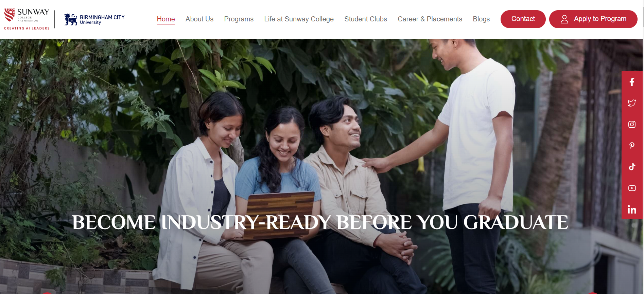This screenshot has height=294, width=644.
Task: Open Career & Placements menu
Action: (x=430, y=19)
